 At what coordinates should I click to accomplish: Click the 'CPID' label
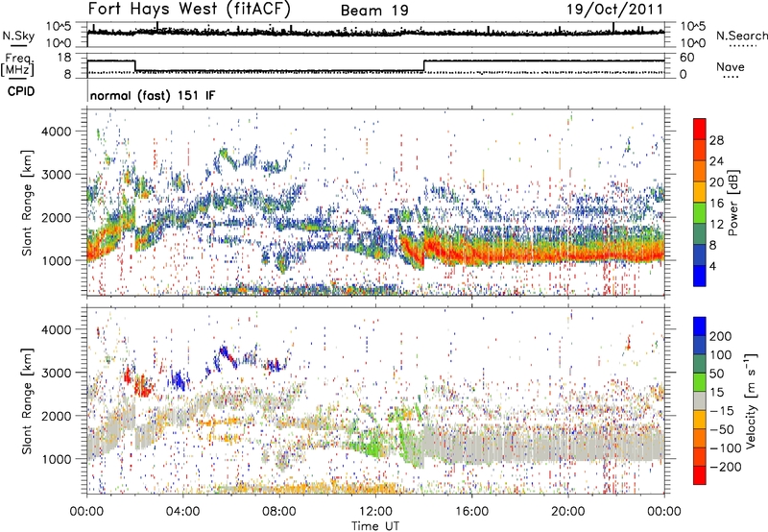coord(21,91)
